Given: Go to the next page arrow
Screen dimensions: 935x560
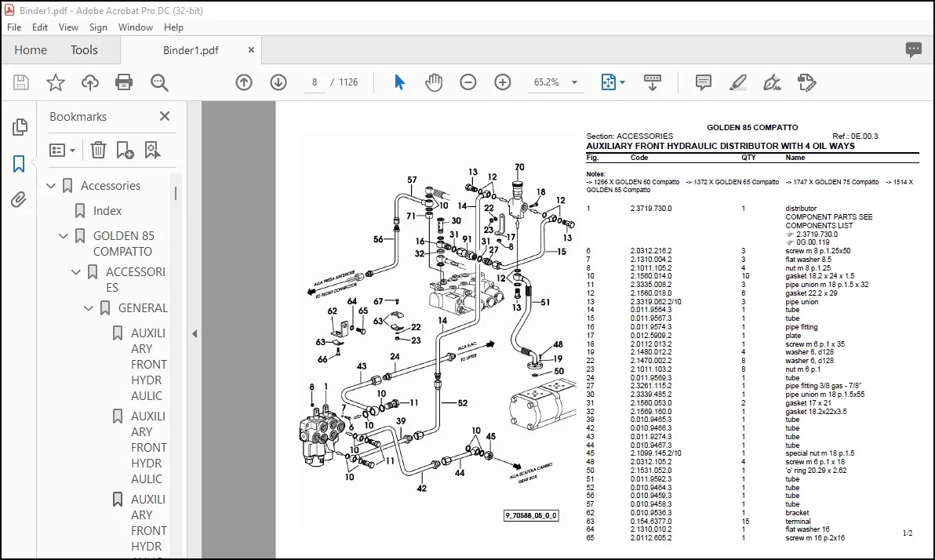Looking at the screenshot, I should (x=278, y=82).
